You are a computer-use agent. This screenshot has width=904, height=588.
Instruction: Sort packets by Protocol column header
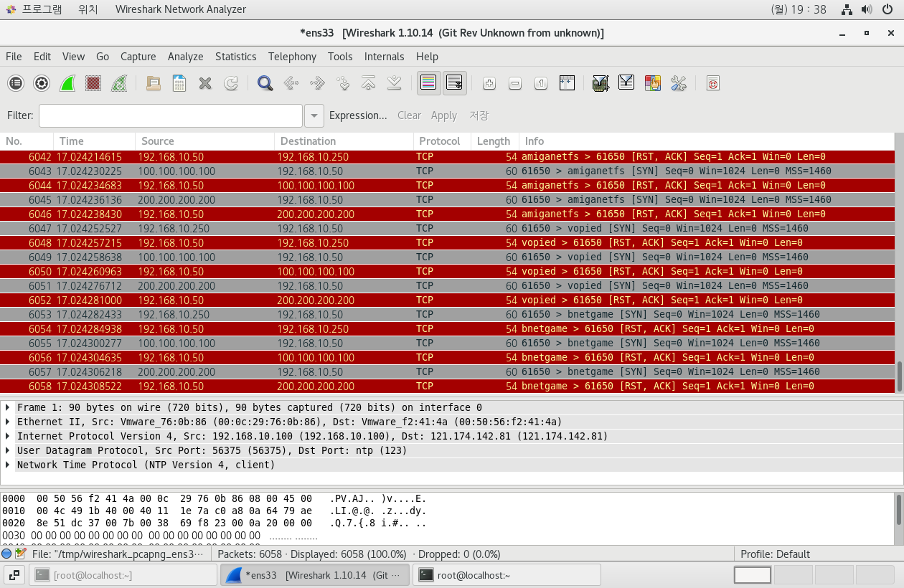point(442,141)
